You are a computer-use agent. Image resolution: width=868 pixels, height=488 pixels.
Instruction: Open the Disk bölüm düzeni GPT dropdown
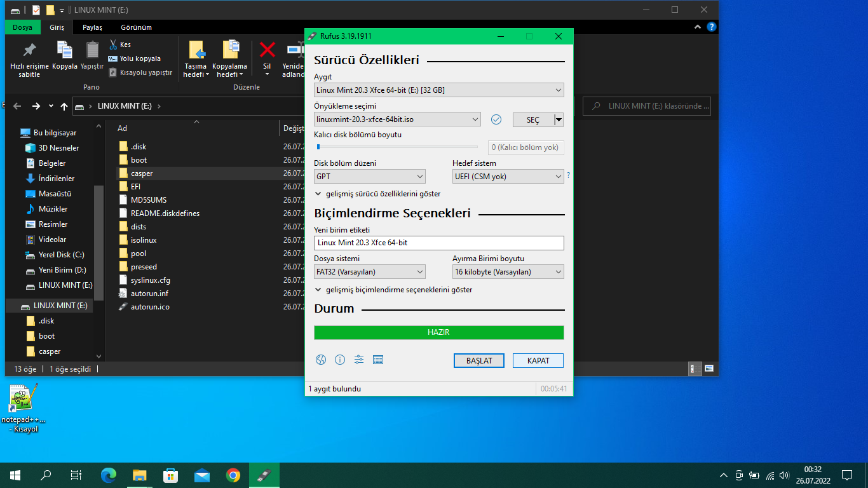[370, 177]
